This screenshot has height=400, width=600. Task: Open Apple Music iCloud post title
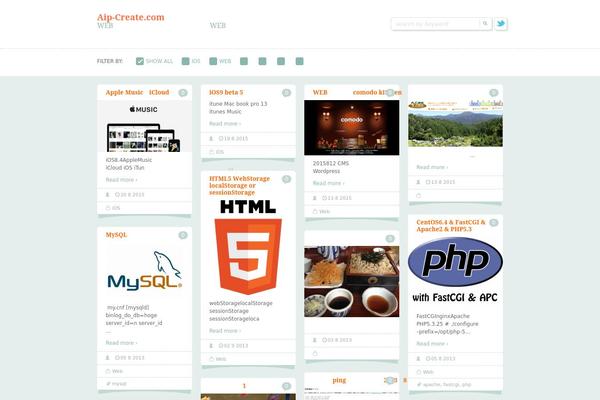click(137, 92)
